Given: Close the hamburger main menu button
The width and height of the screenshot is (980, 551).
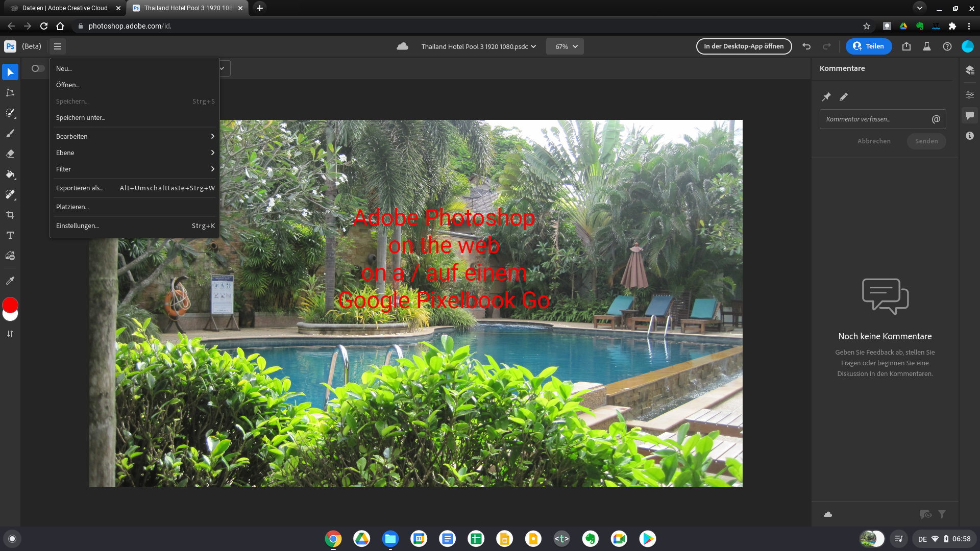Looking at the screenshot, I should tap(58, 46).
